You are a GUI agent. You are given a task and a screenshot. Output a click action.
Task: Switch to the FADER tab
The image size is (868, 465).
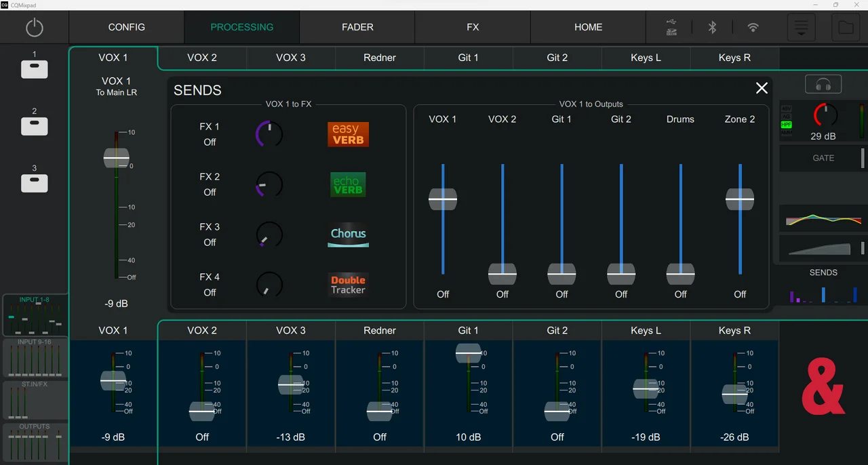(x=357, y=28)
